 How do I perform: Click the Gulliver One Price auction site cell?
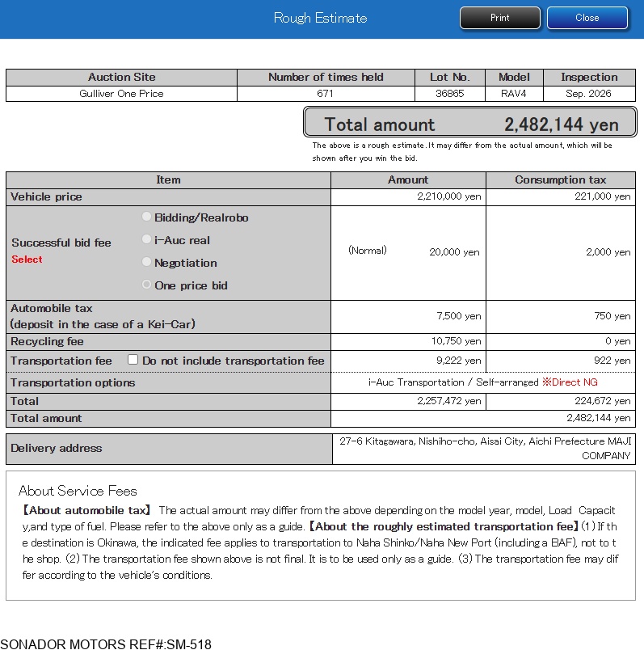[x=121, y=94]
